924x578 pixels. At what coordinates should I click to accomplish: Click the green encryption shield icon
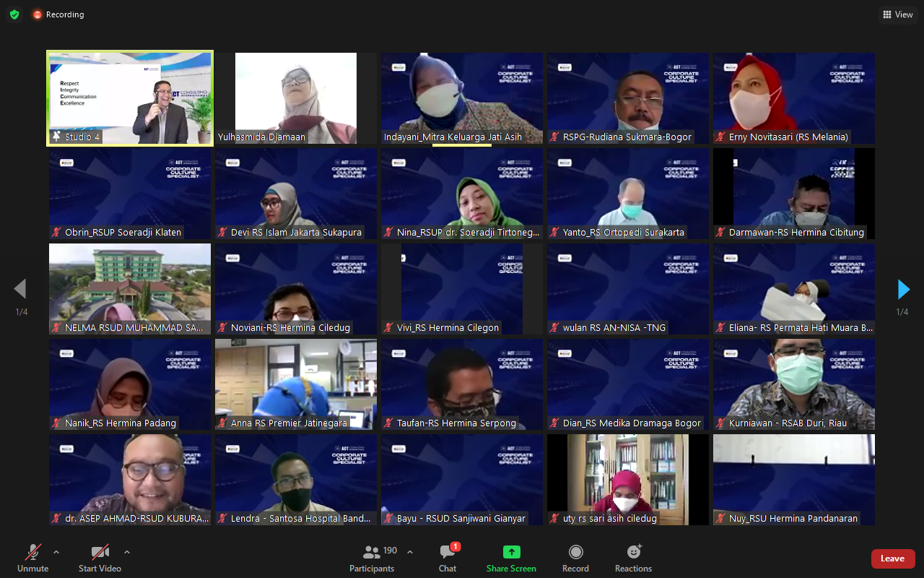(14, 14)
